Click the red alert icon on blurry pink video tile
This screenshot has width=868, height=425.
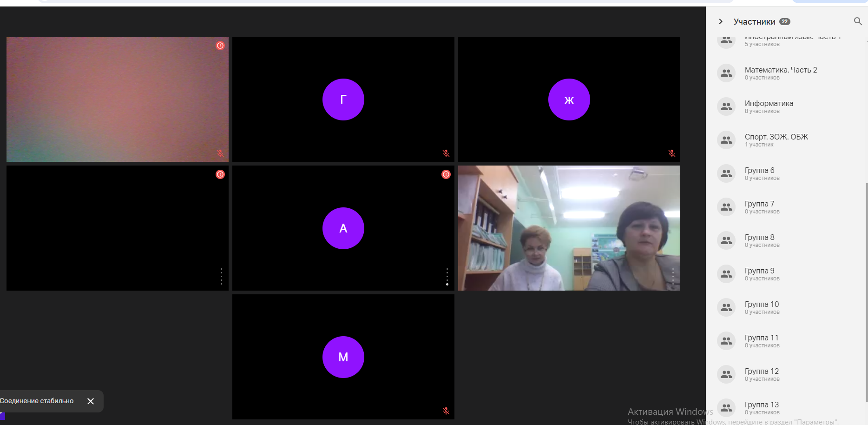click(x=220, y=46)
